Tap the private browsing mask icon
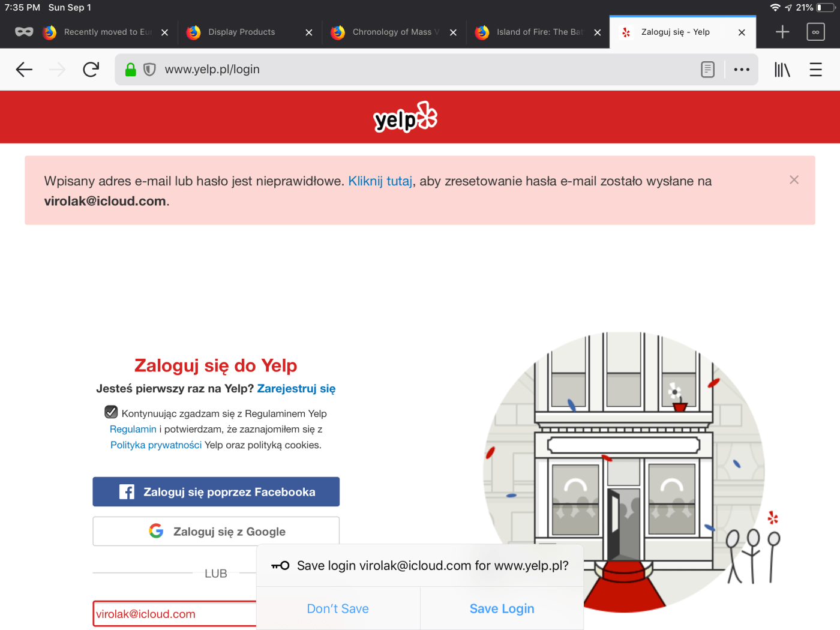This screenshot has width=840, height=630. click(x=24, y=32)
